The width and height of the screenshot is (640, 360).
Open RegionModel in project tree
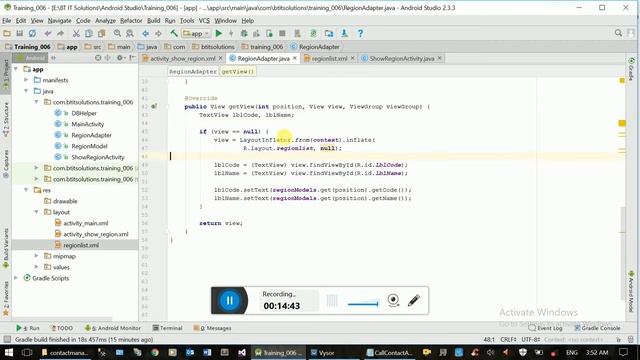89,146
